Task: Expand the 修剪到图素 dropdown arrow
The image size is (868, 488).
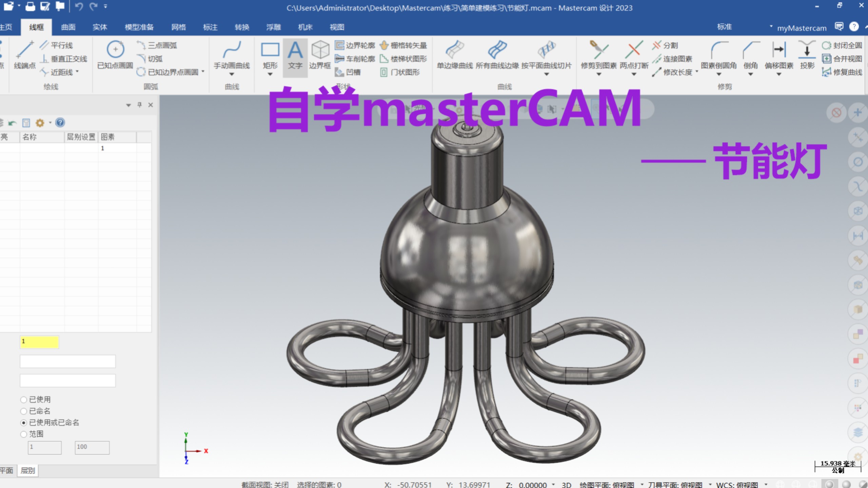Action: coord(598,74)
